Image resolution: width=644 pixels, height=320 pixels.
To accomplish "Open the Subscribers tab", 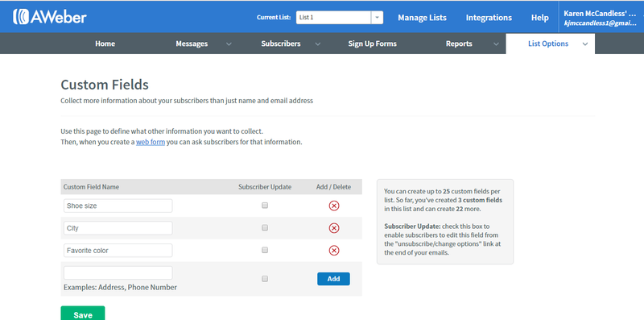I will (x=281, y=44).
